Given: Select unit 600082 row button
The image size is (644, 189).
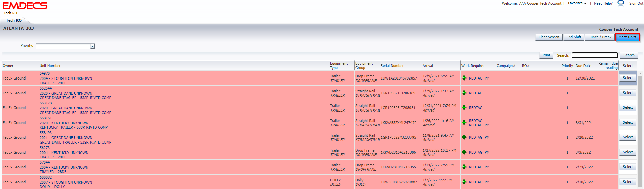Looking at the screenshot, I should 628,182.
